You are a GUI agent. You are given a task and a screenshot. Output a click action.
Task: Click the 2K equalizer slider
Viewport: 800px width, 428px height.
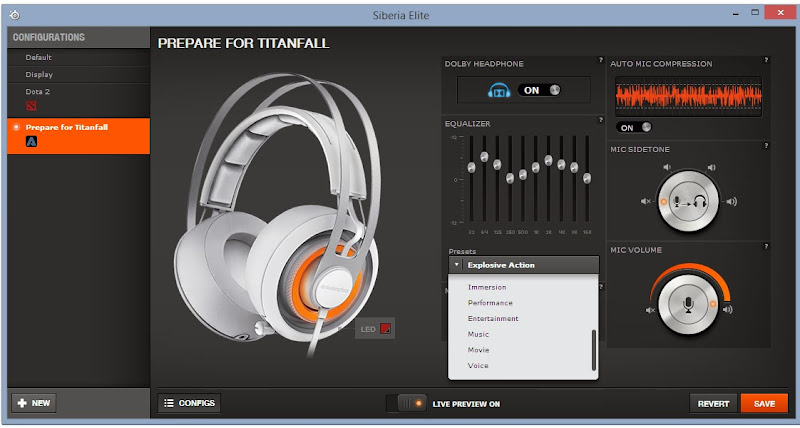[548, 160]
